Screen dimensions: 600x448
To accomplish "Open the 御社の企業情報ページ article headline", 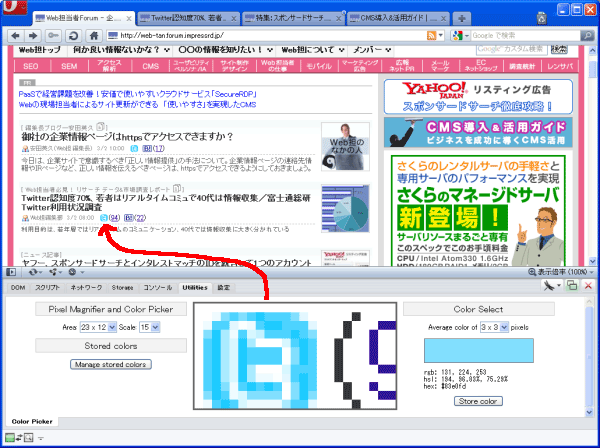I will point(127,137).
